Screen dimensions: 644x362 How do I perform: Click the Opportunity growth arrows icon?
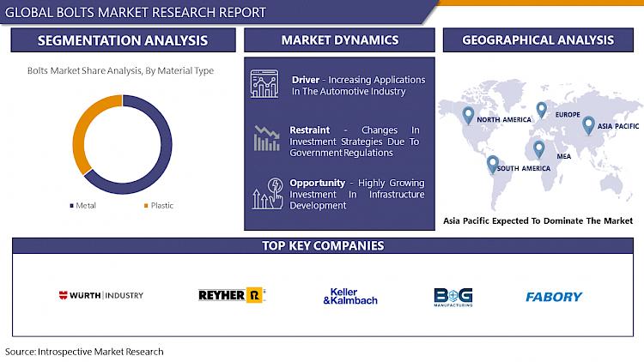[267, 194]
